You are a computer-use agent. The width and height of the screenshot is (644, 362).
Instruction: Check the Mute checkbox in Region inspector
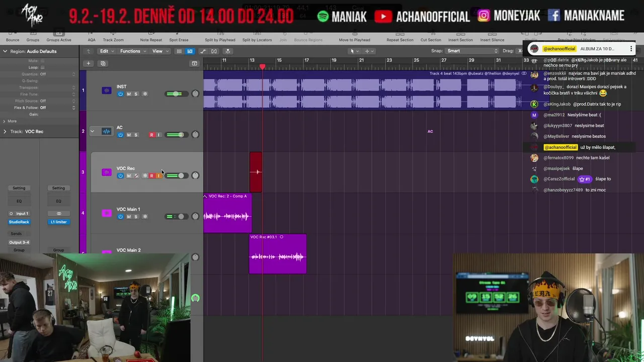42,60
